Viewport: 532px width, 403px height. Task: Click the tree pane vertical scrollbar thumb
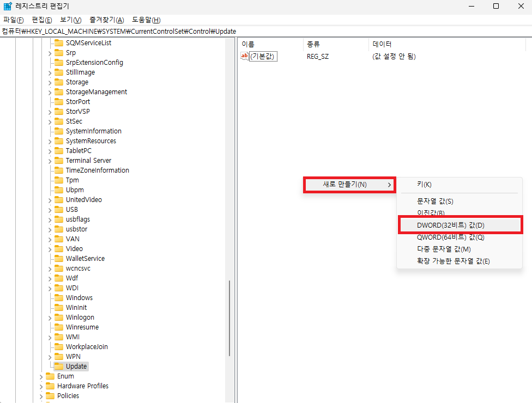[x=229, y=318]
